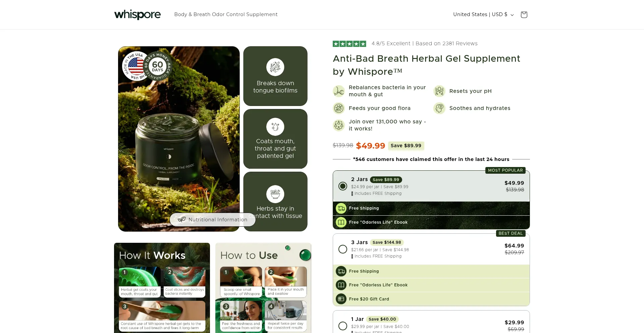Click the Breaks down tongue biofilms card text

(275, 87)
